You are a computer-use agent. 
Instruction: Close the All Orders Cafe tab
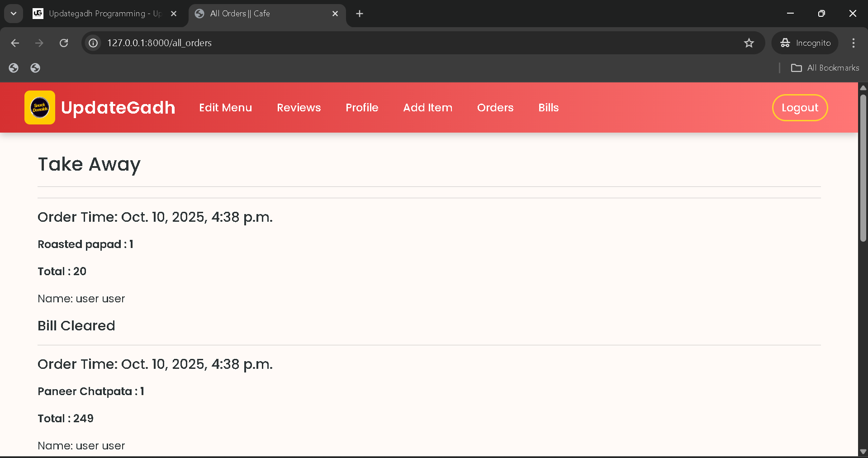tap(335, 14)
